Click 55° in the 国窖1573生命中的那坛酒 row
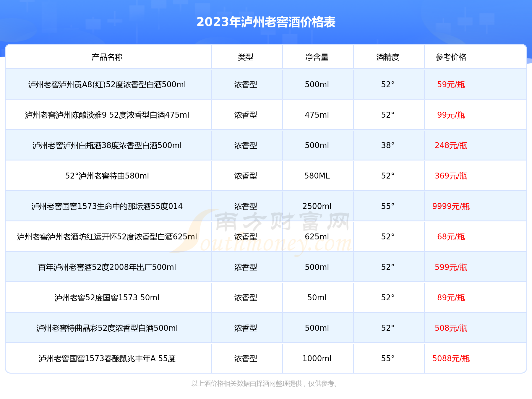 pos(388,206)
